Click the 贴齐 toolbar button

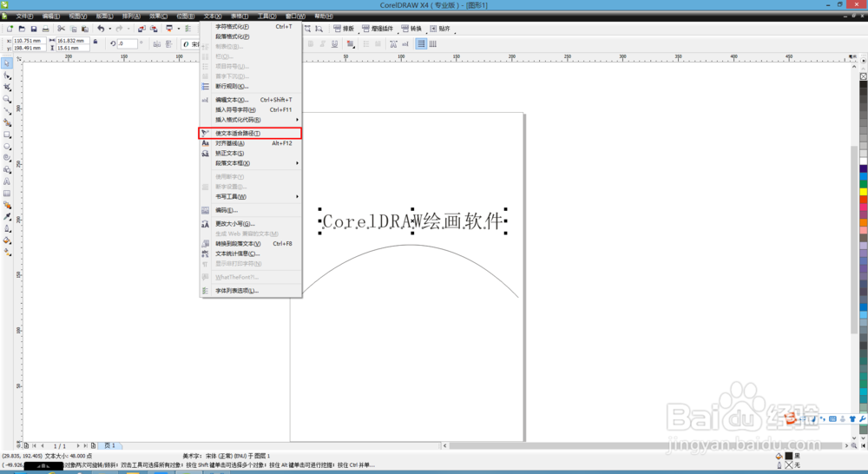441,29
